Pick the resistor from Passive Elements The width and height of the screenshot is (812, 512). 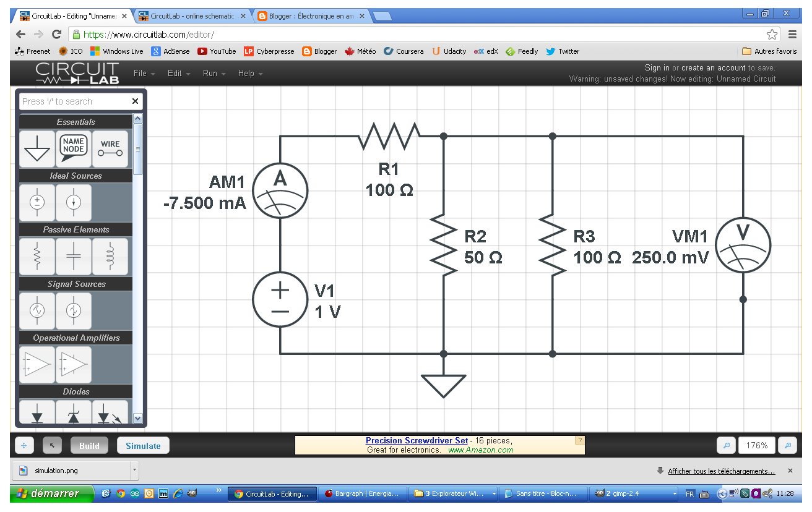[37, 256]
